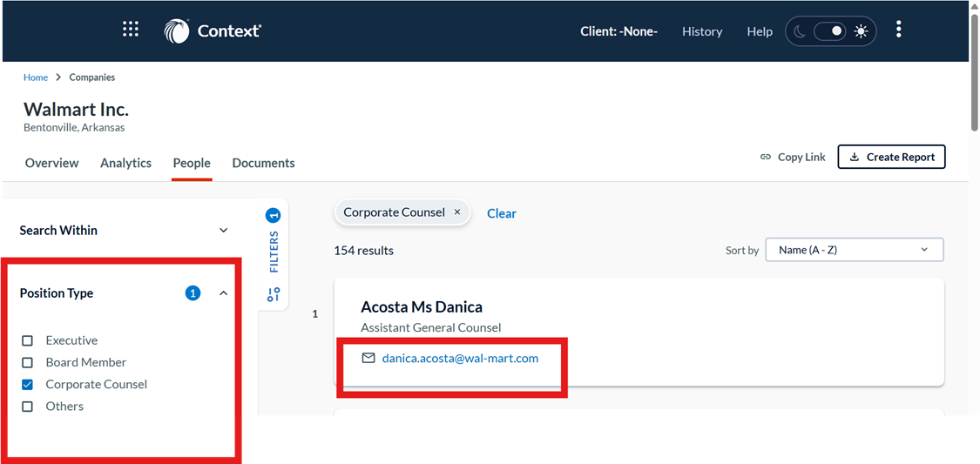Click the Clear filters link
Viewport: 980px width, 464px height.
tap(502, 213)
